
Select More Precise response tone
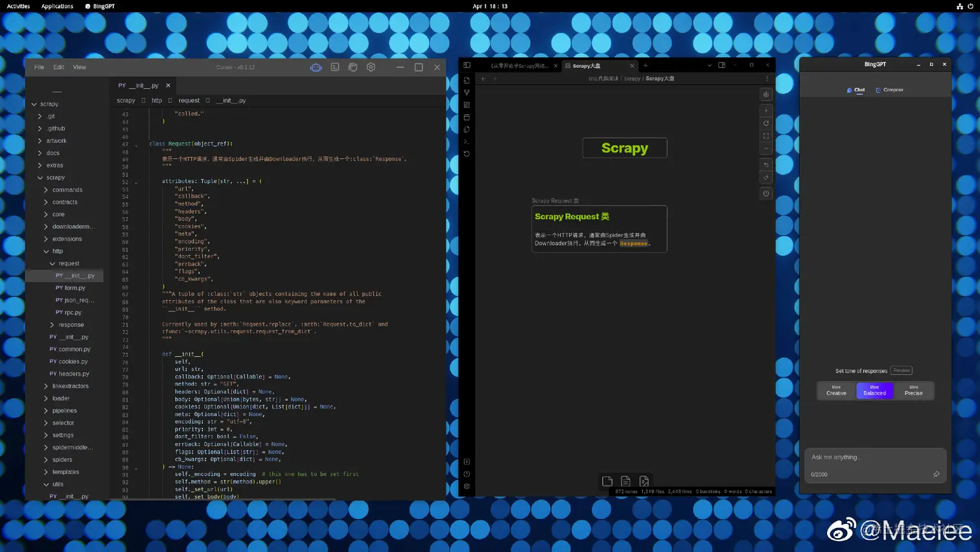913,390
